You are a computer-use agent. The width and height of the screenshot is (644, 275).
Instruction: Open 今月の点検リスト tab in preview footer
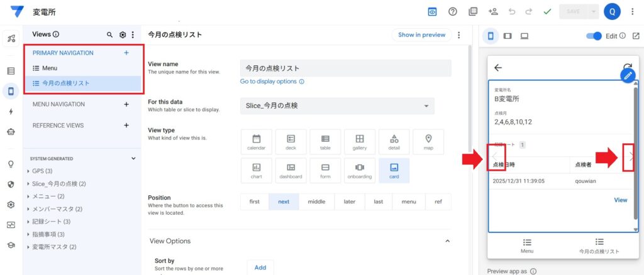pos(599,245)
